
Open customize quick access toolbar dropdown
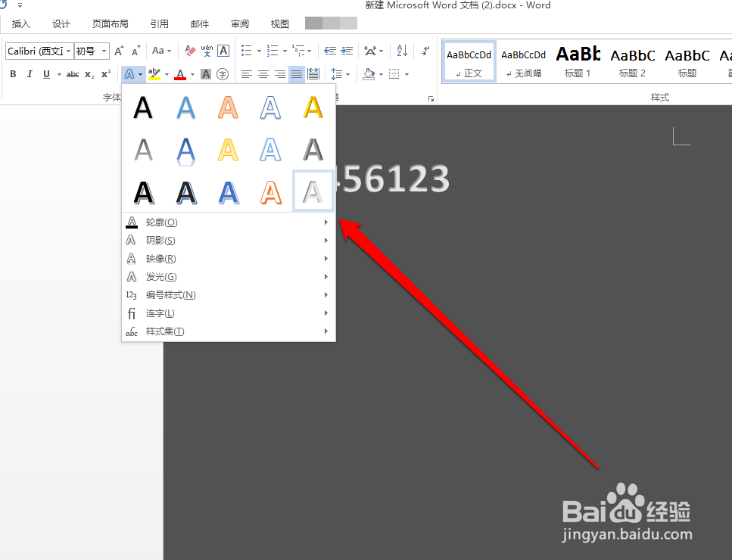click(x=20, y=5)
